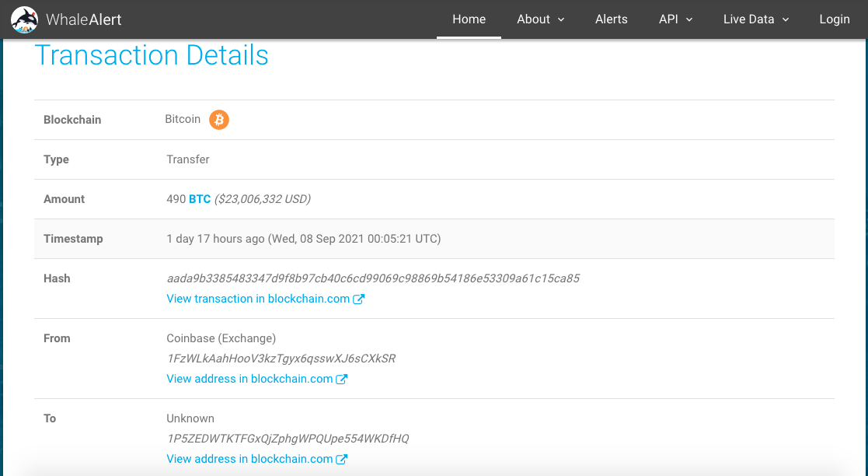This screenshot has width=868, height=476.
Task: Click the 'From' row label
Action: point(57,338)
